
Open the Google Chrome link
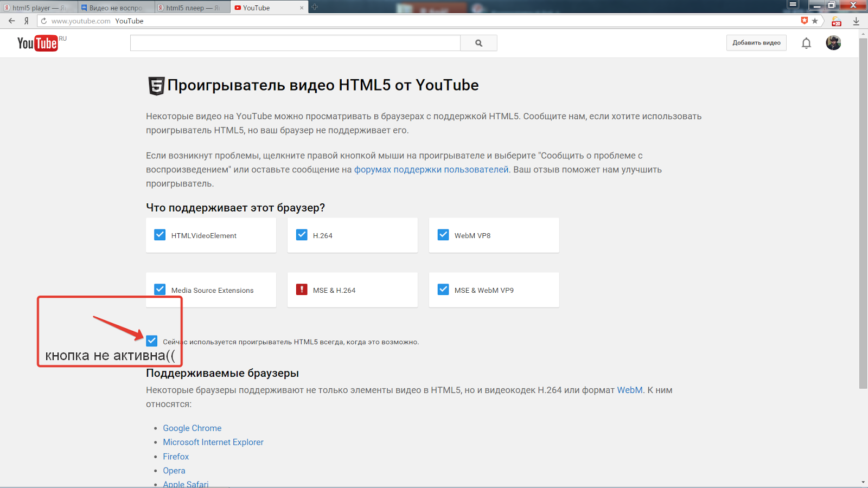point(192,428)
